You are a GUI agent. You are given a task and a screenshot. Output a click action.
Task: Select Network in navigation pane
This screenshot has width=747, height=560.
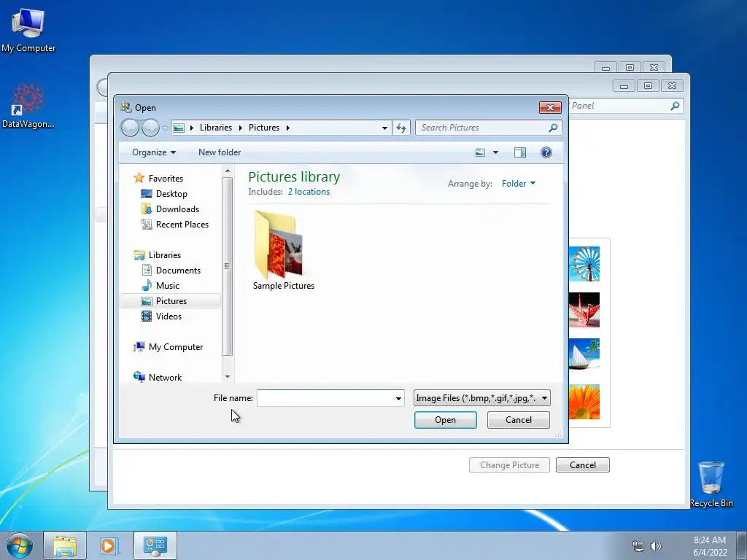click(165, 378)
